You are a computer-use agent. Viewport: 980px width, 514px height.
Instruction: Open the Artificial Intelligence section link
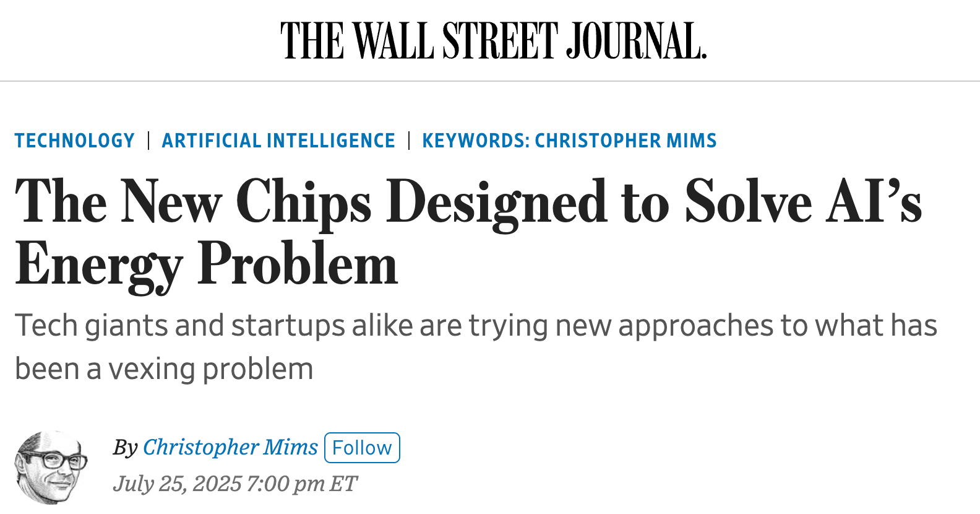pyautogui.click(x=278, y=141)
